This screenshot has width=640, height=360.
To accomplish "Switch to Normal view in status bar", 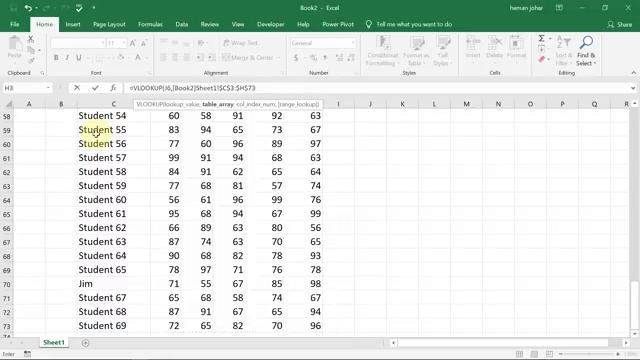I will tap(519, 354).
